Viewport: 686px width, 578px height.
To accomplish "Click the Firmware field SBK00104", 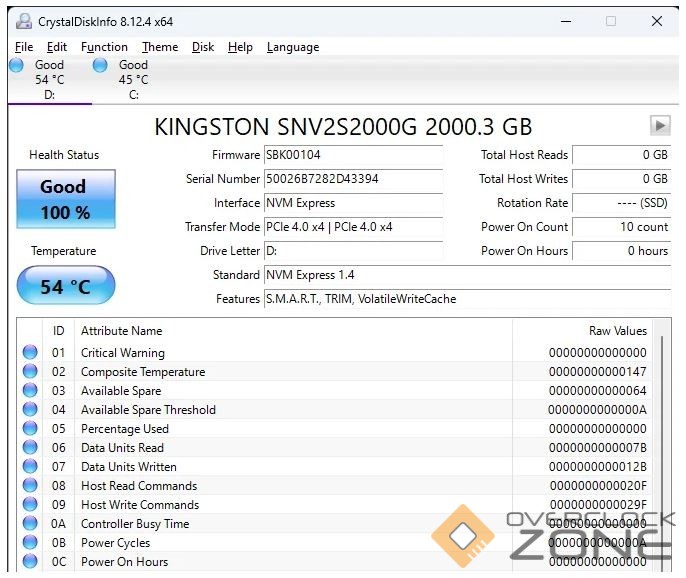I will [x=354, y=155].
